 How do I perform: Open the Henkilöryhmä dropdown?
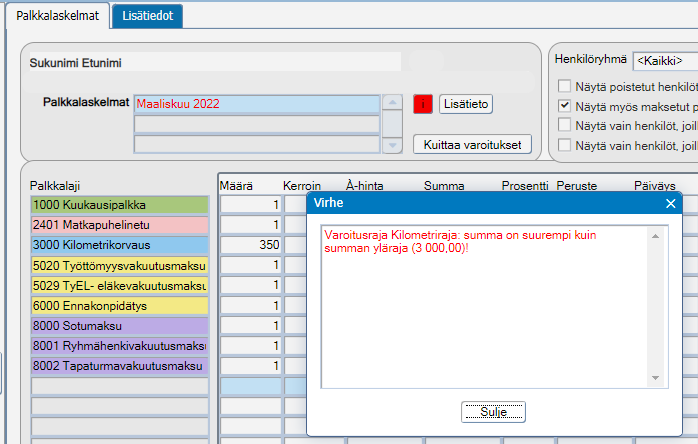pos(666,61)
